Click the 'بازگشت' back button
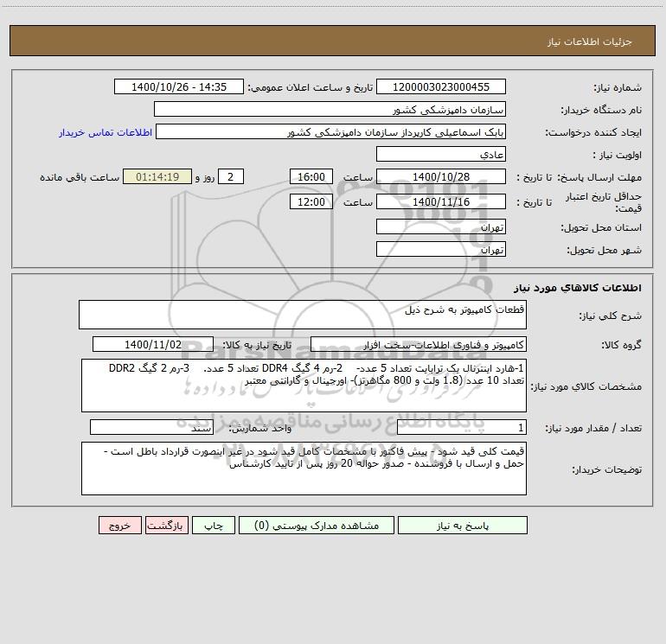The width and height of the screenshot is (666, 644). [x=166, y=526]
